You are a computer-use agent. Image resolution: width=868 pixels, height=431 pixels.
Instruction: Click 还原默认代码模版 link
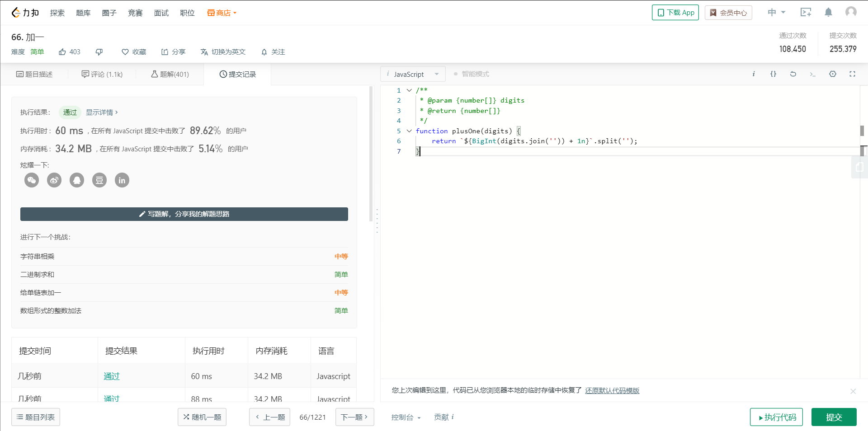(x=612, y=391)
